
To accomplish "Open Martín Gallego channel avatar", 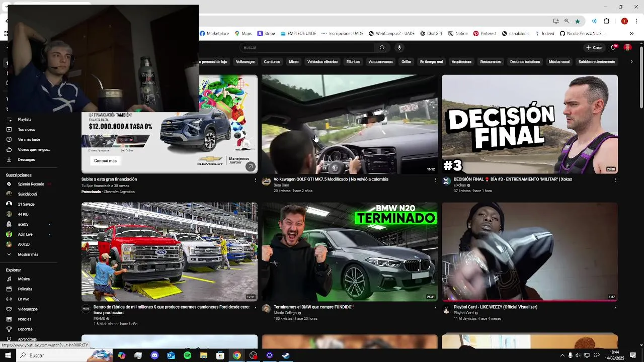I will (x=266, y=309).
